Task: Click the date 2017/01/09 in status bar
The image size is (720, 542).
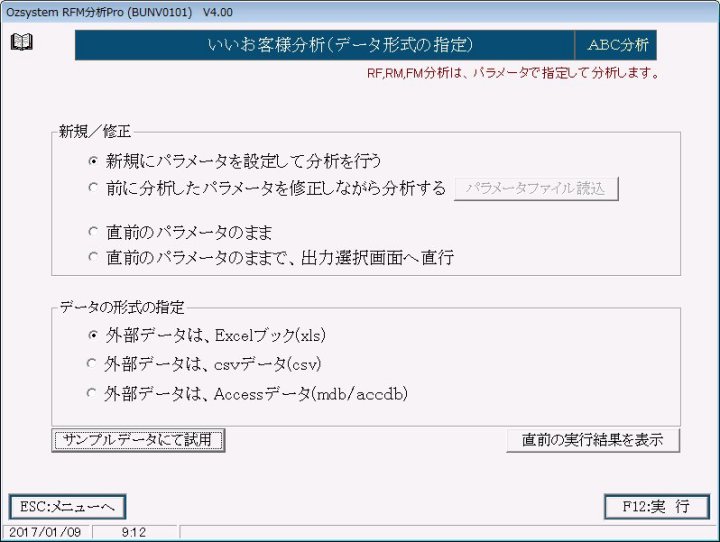Action: (x=45, y=532)
